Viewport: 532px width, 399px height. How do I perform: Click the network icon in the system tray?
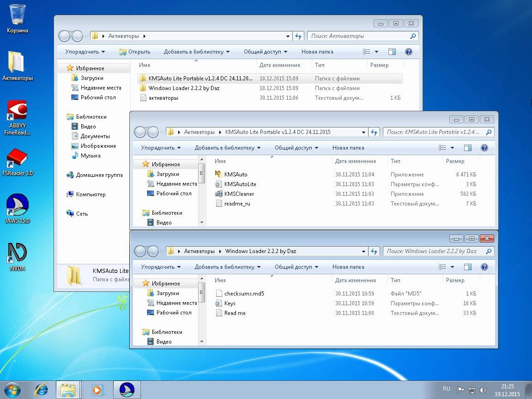472,390
